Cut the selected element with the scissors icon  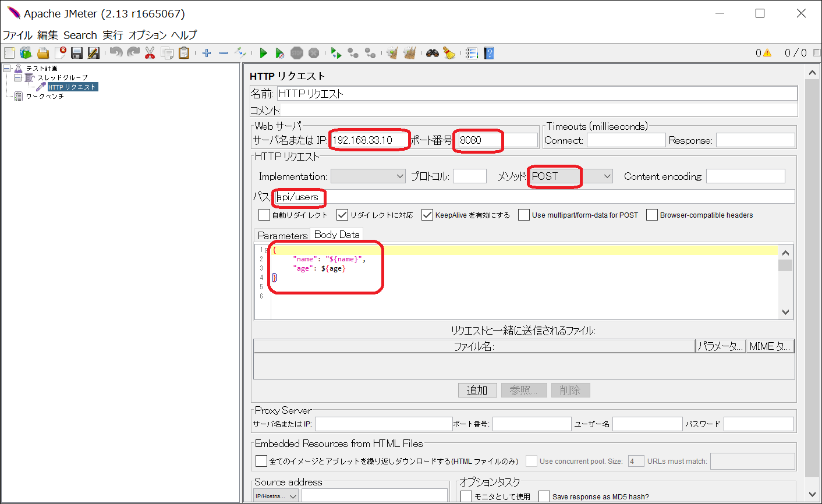coord(150,53)
